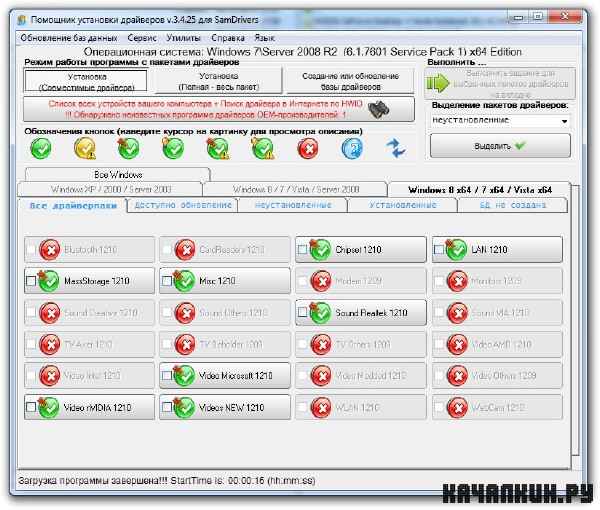The width and height of the screenshot is (600, 510).
Task: Click the red X icon beside Video Intel 1210
Action: [x=50, y=376]
